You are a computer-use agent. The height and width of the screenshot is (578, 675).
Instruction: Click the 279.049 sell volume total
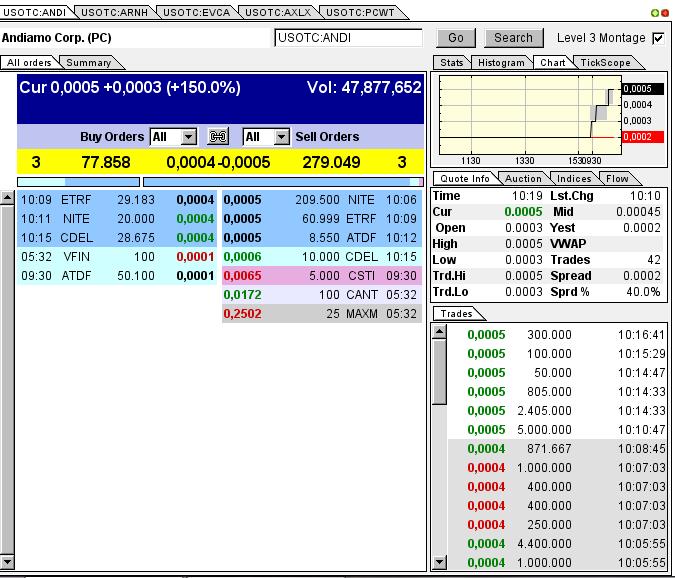(331, 162)
